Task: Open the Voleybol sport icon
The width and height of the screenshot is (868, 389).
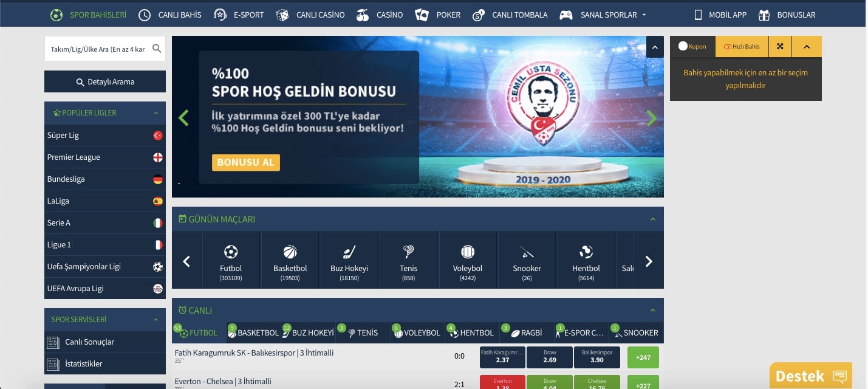Action: pos(468,252)
